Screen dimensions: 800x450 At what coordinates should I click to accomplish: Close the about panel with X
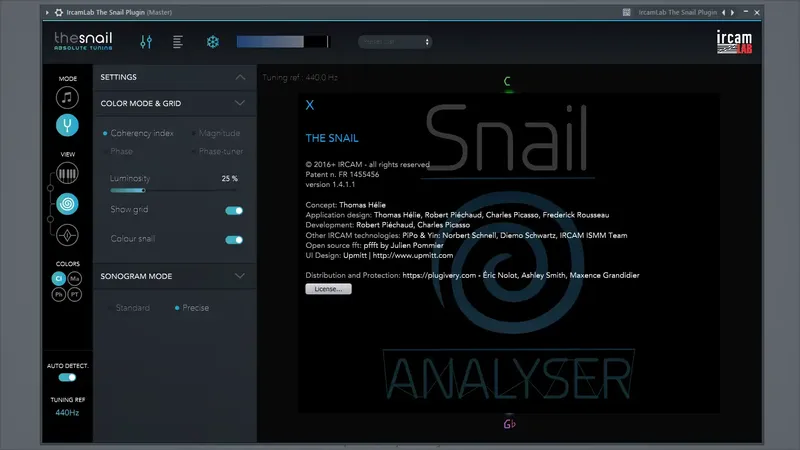[x=310, y=105]
